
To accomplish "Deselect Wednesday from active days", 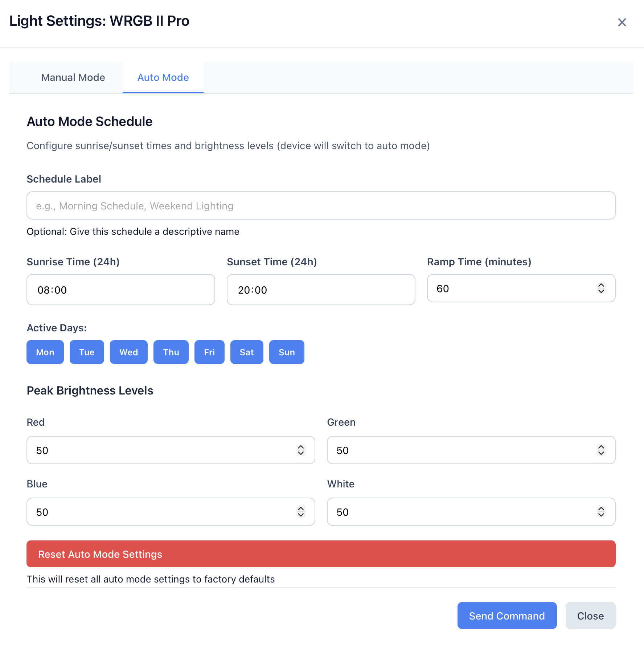I will pyautogui.click(x=128, y=352).
